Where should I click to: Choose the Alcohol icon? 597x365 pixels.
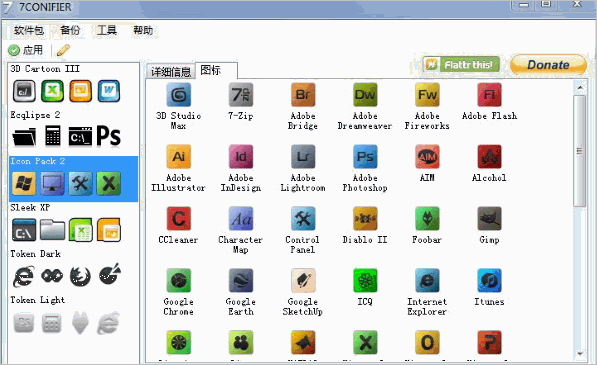coord(489,156)
